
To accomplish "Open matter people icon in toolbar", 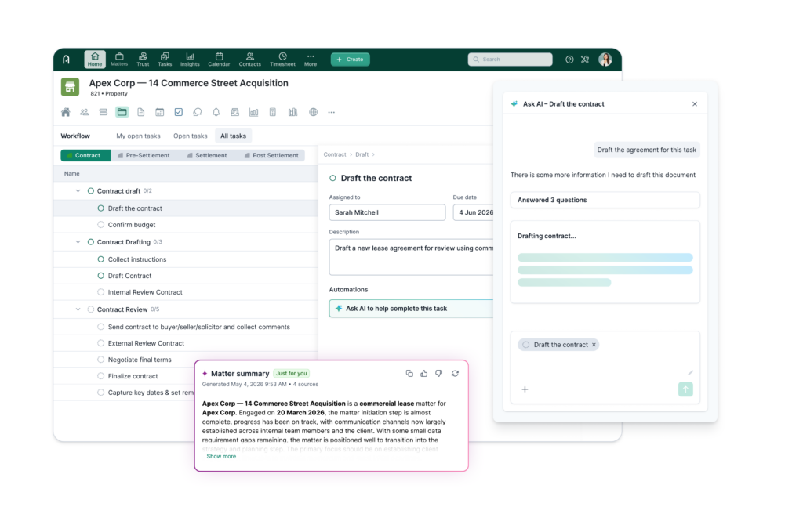I will click(x=85, y=112).
